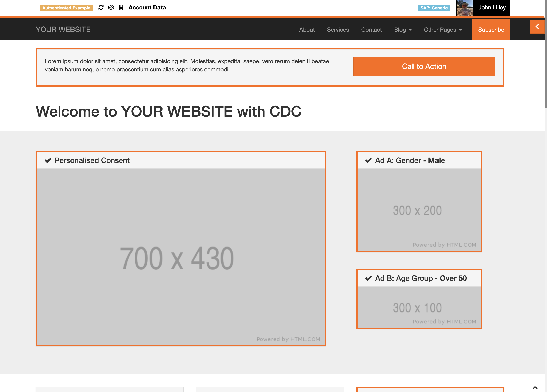This screenshot has width=547, height=392.
Task: Click the YOUR WEBSITE brand link
Action: (63, 29)
